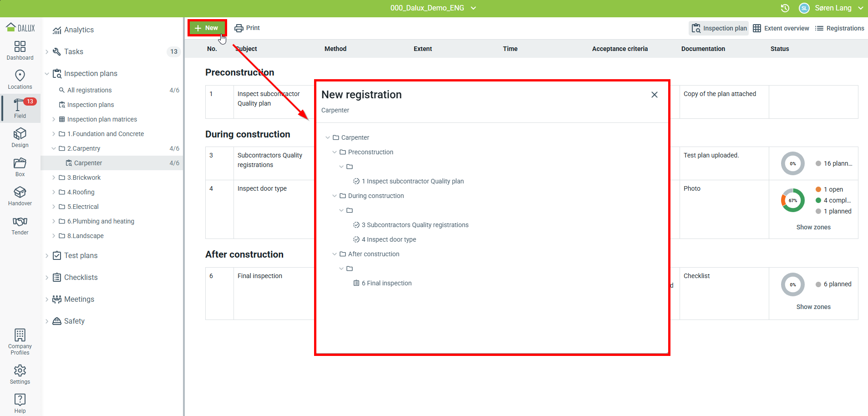
Task: Expand the 3.Brickwork folder
Action: (54, 178)
